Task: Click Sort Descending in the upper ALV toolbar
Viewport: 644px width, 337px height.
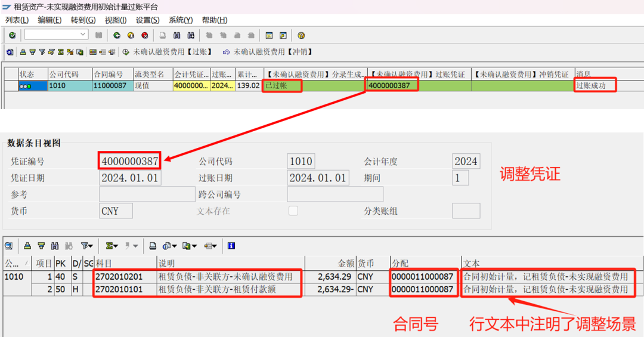Action: pos(32,52)
